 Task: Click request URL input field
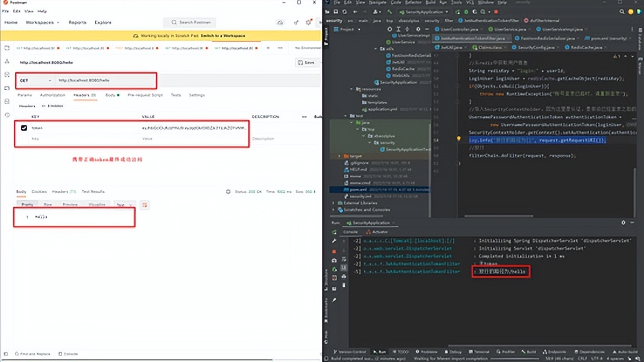[x=189, y=80]
